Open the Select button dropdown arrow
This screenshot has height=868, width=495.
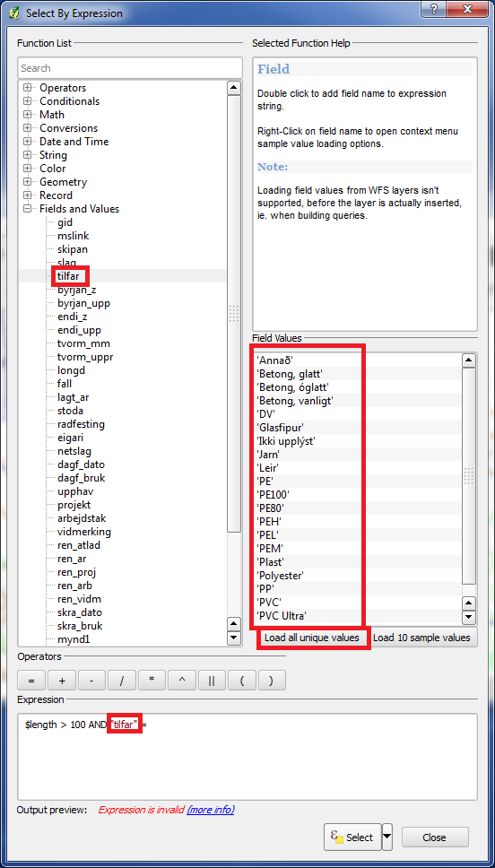(387, 838)
